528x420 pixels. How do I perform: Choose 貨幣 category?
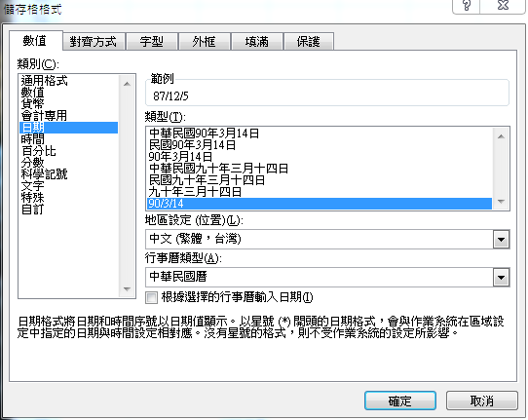coord(69,104)
